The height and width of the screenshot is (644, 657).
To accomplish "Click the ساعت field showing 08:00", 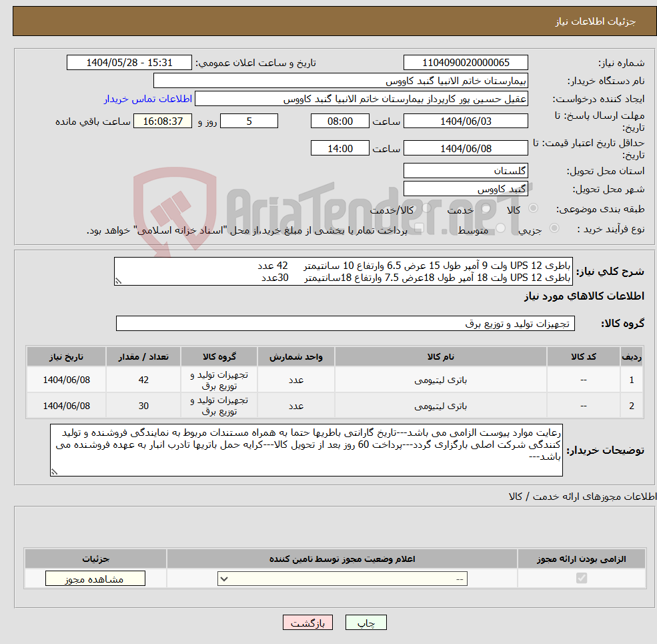I will [340, 121].
